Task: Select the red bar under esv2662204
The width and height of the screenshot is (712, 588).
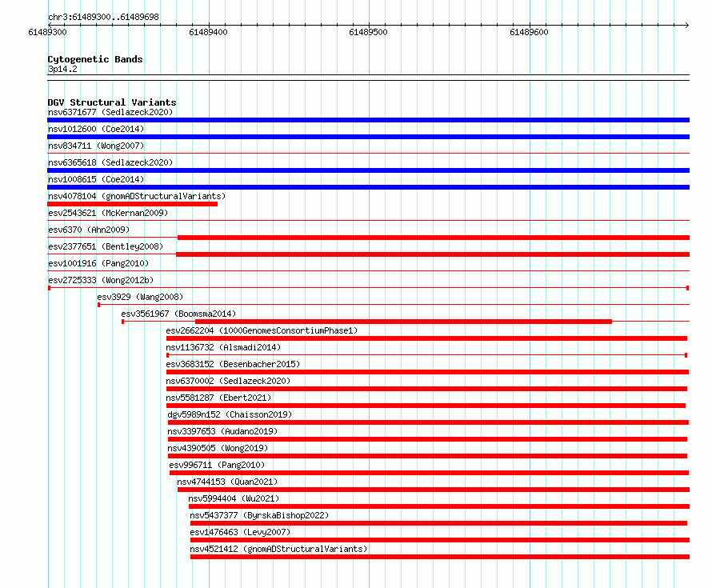Action: tap(427, 338)
